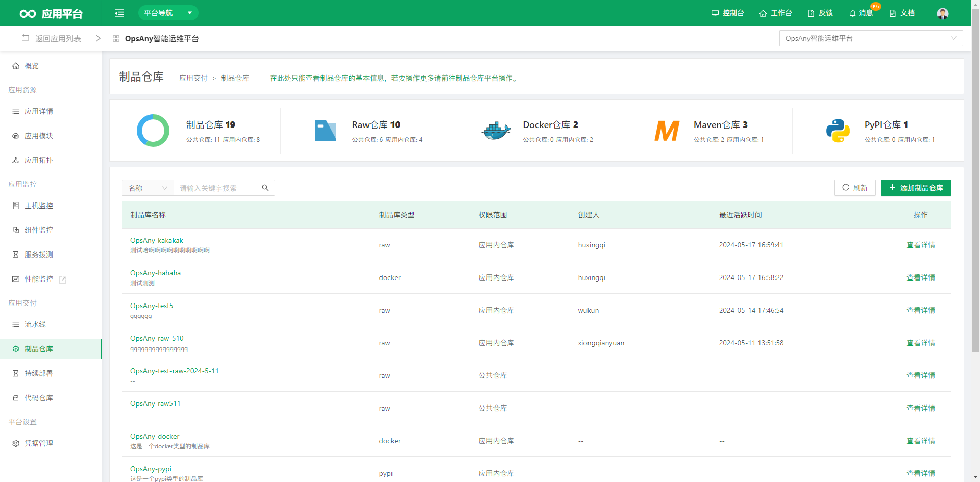Click the 组件监控 sidebar icon
980x482 pixels.
(16, 230)
